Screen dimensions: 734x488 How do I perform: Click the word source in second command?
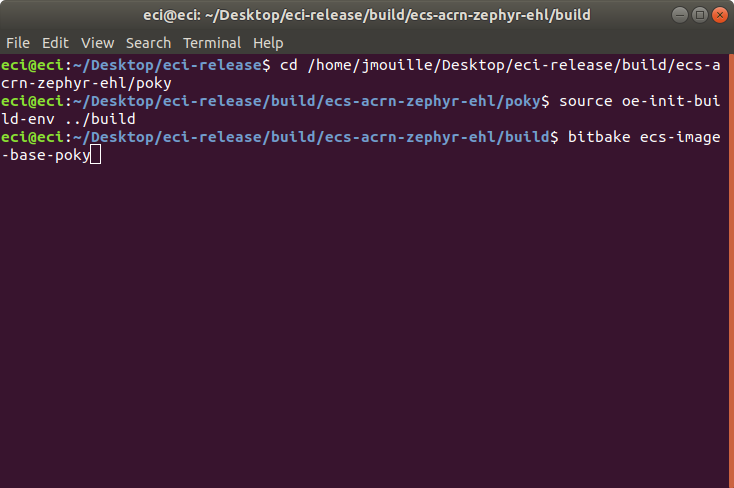coord(586,101)
